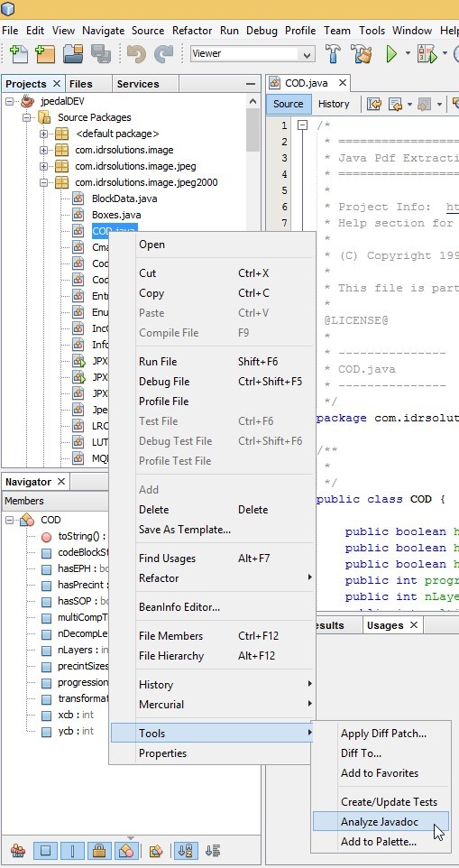Click the Debug Project toolbar icon
The height and width of the screenshot is (868, 459).
coord(427,54)
